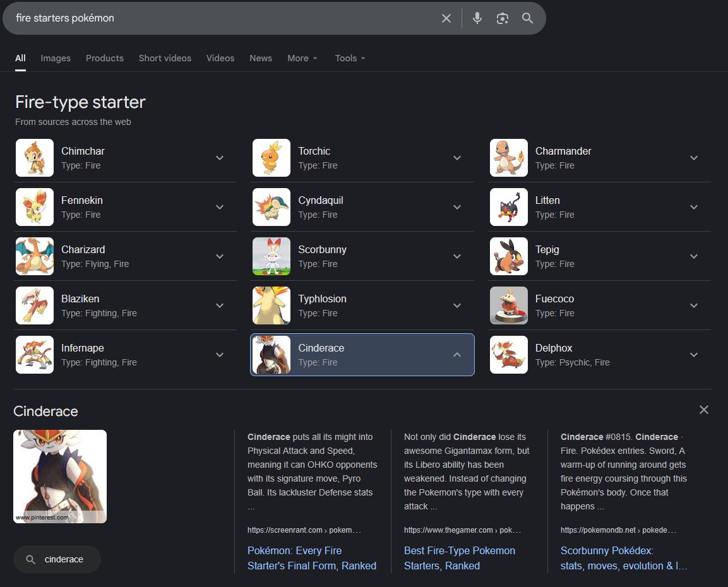Click the Cyndaquil thumbnail image
Viewport: 728px width, 587px height.
coord(272,207)
